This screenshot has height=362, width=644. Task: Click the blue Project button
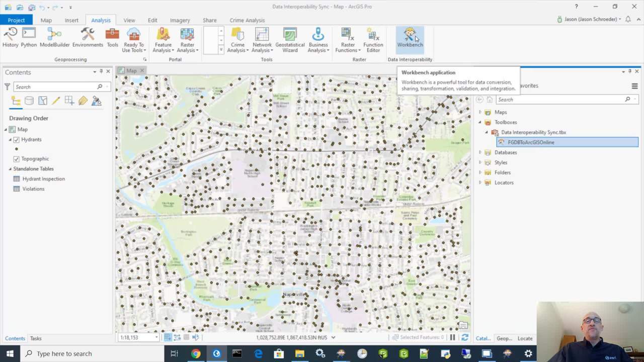pyautogui.click(x=16, y=20)
